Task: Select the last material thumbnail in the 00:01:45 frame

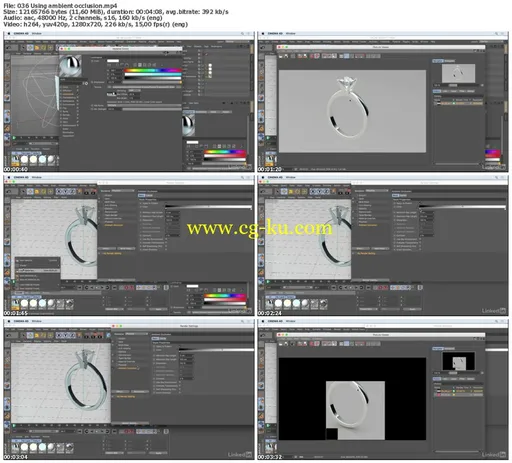Action: 69,303
